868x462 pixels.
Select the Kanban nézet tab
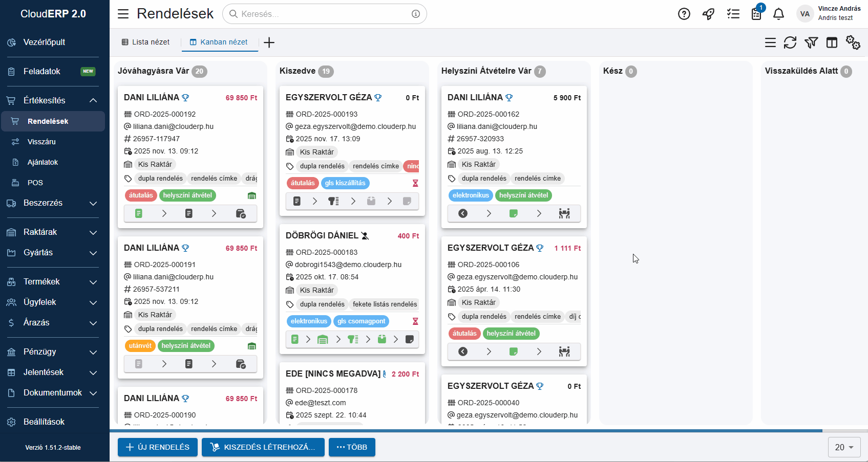220,41
